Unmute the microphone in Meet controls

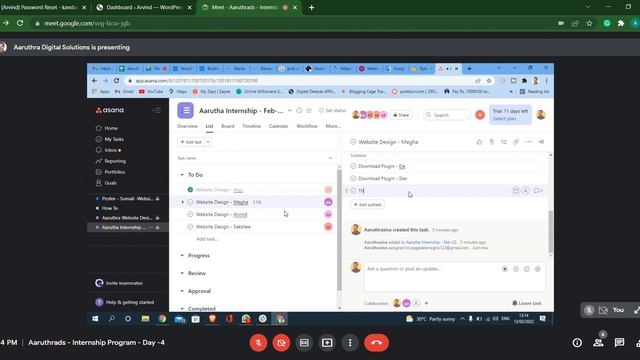(258, 342)
